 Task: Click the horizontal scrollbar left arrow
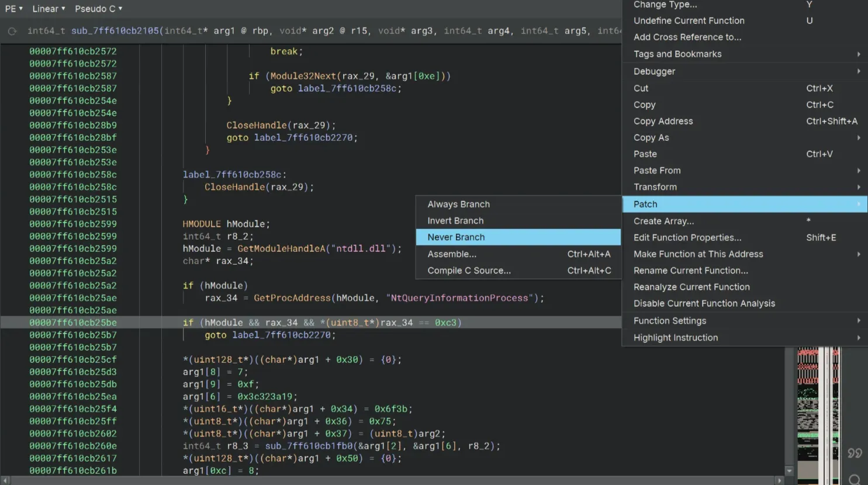click(5, 480)
